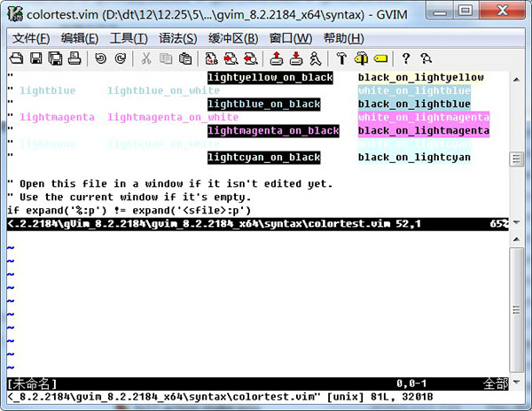This screenshot has height=411, width=532.
Task: Jump to tag yellow icon
Action: [380, 58]
